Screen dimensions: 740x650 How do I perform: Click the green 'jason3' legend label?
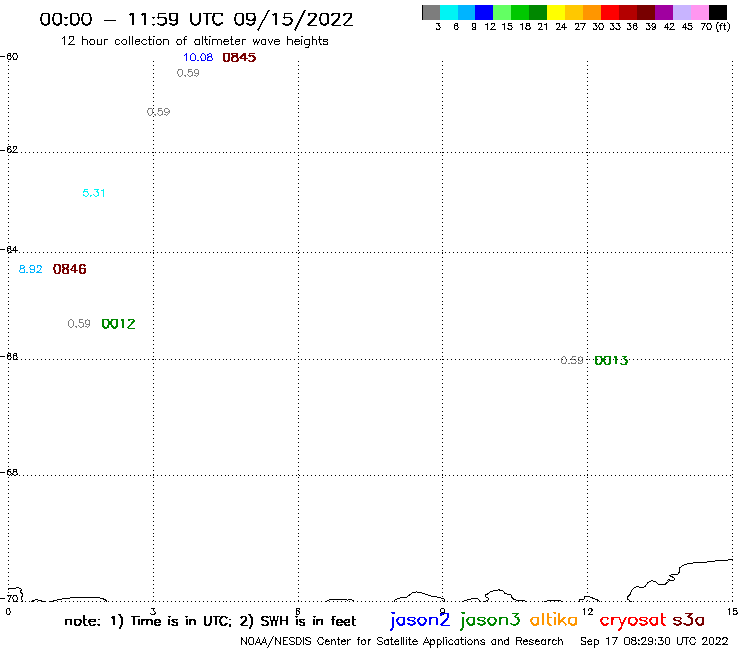coord(490,620)
